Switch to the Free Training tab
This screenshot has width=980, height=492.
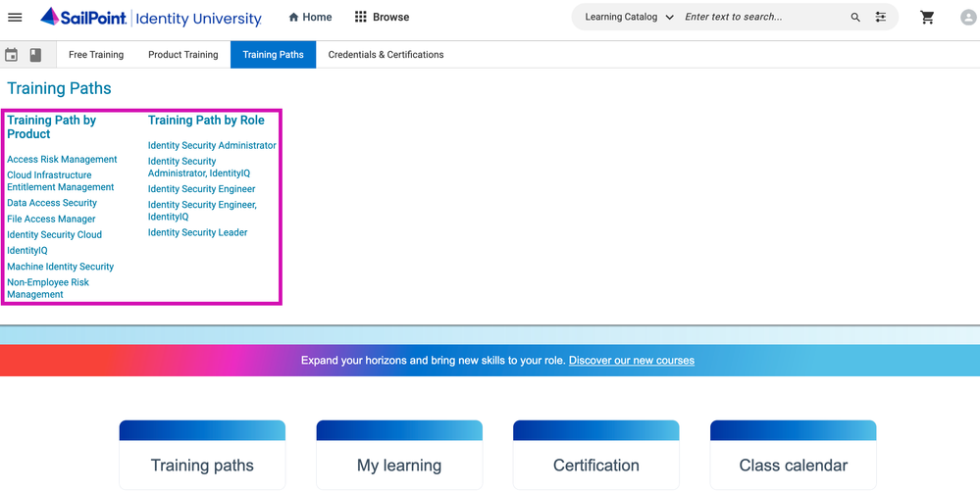[96, 55]
